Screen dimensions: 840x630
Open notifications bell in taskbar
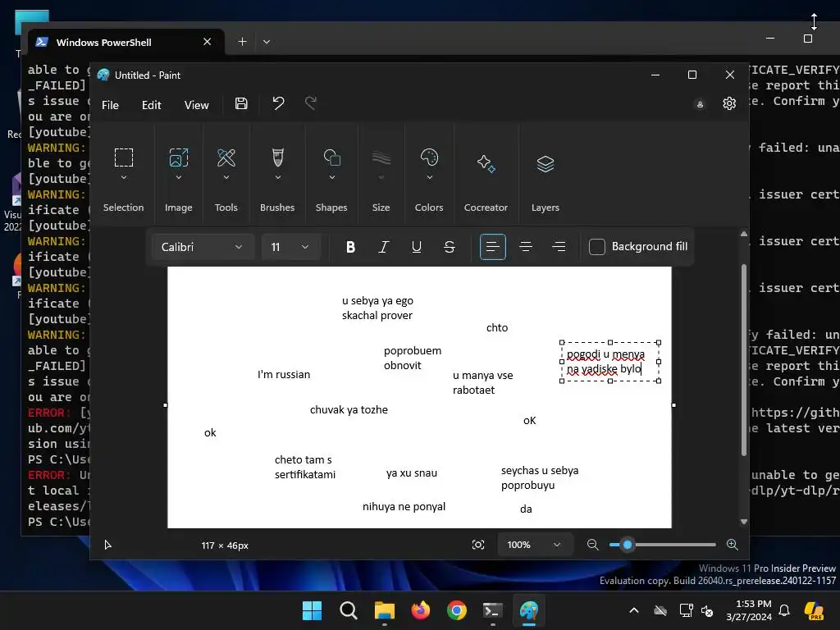(x=784, y=610)
